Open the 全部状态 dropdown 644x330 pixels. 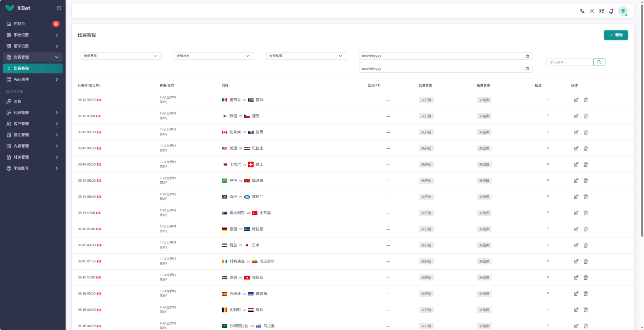coord(214,56)
